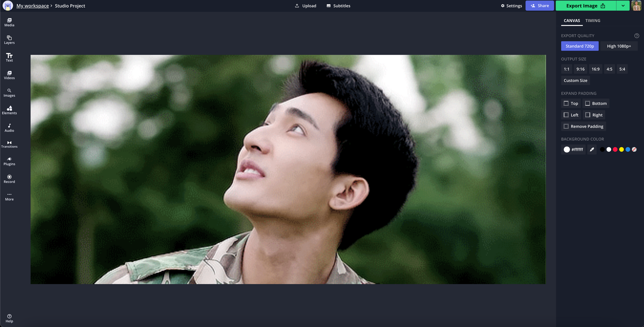
Task: Open the Elements panel
Action: pyautogui.click(x=9, y=110)
